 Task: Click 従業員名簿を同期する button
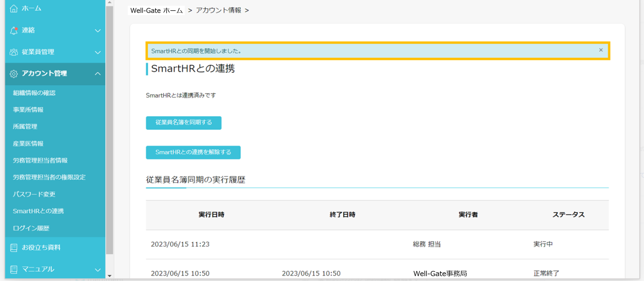pos(184,123)
